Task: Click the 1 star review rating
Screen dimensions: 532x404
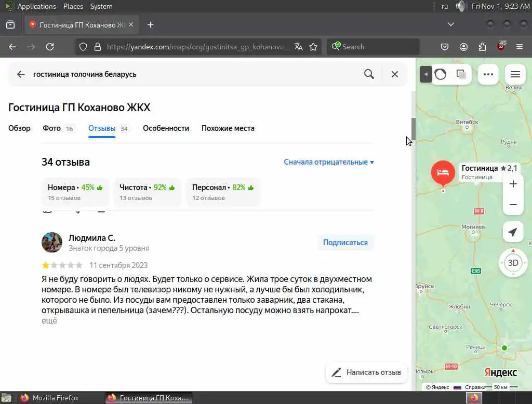Action: 46,265
